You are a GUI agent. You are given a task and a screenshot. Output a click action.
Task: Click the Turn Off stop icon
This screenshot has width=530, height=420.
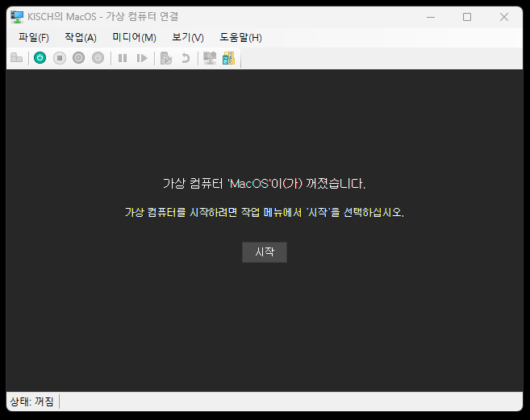(60, 58)
